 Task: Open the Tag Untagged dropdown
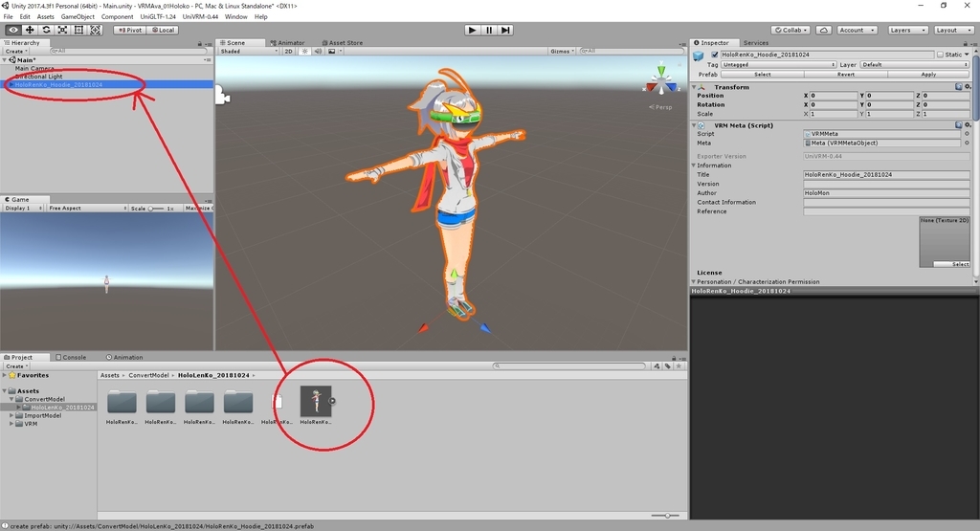[x=778, y=64]
